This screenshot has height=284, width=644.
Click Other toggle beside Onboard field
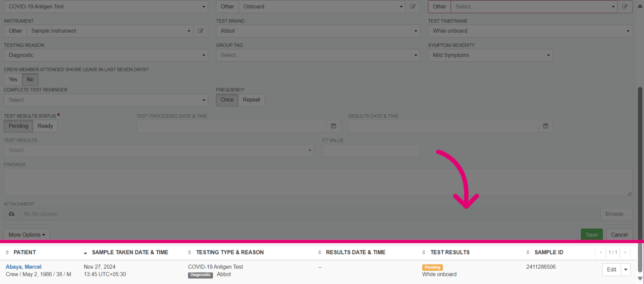227,7
